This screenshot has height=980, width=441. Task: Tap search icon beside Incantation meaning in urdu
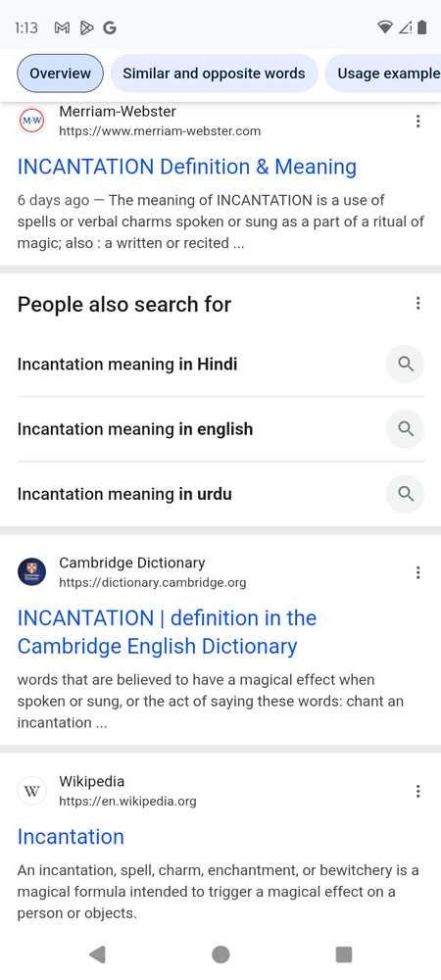[406, 494]
